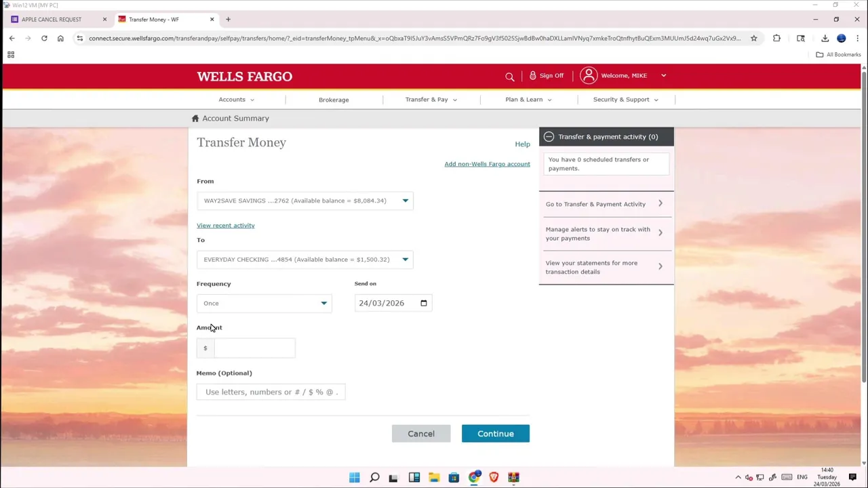Open View your statements for transaction details

point(606,268)
